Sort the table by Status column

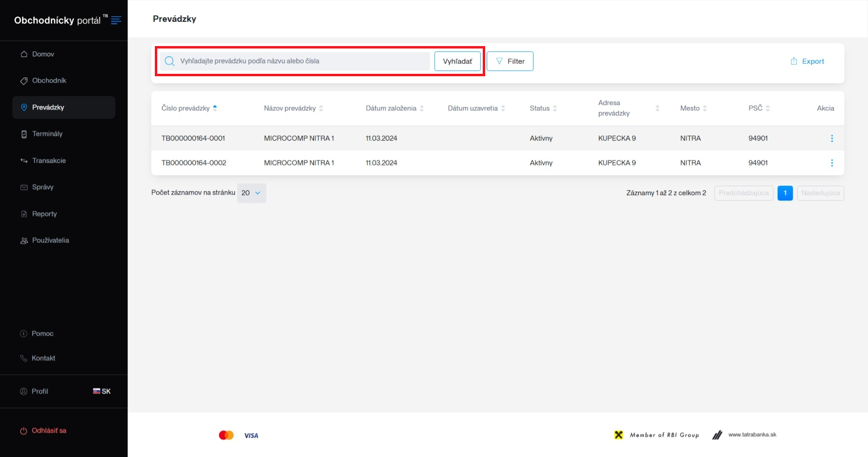click(x=554, y=108)
